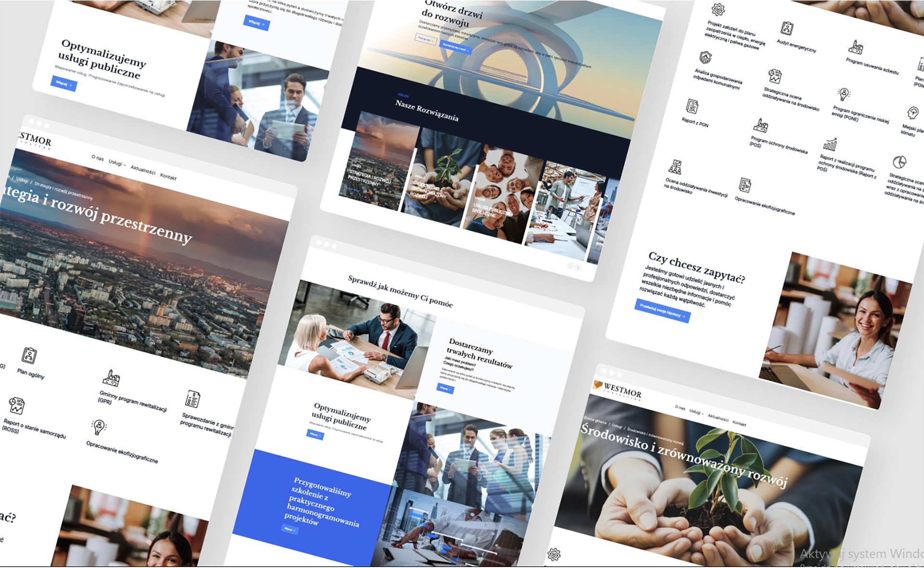Click the Miejski plan klimatu head icon
Viewport: 924px width, 568px height.
912,113
